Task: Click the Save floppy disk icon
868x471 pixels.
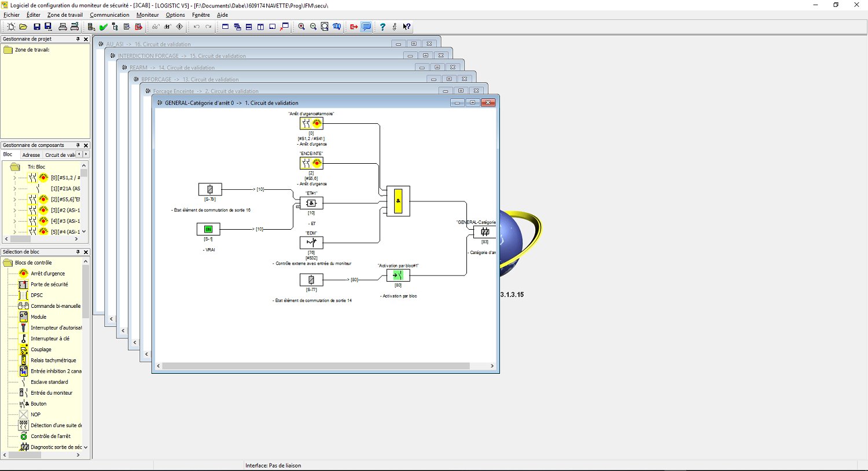Action: 37,27
